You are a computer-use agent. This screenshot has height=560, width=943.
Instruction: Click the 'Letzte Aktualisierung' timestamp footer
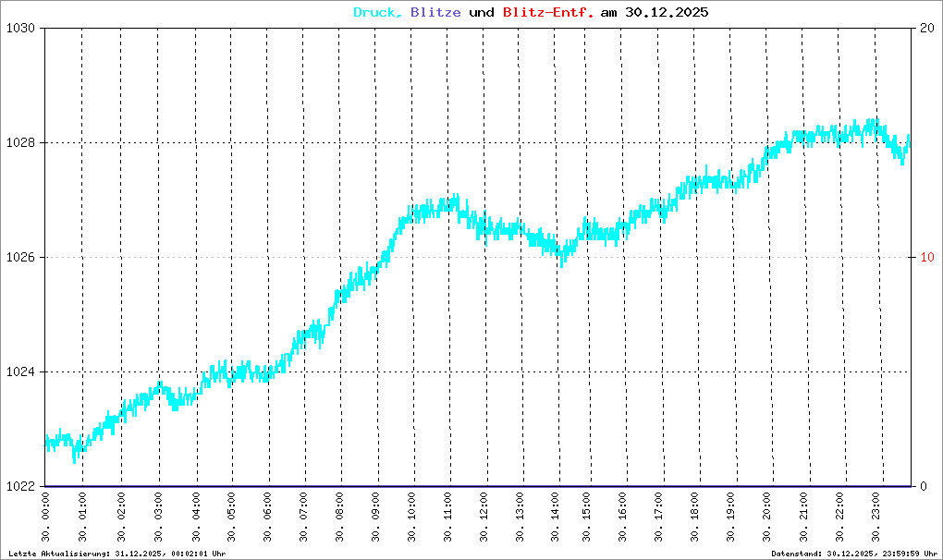pos(117,554)
